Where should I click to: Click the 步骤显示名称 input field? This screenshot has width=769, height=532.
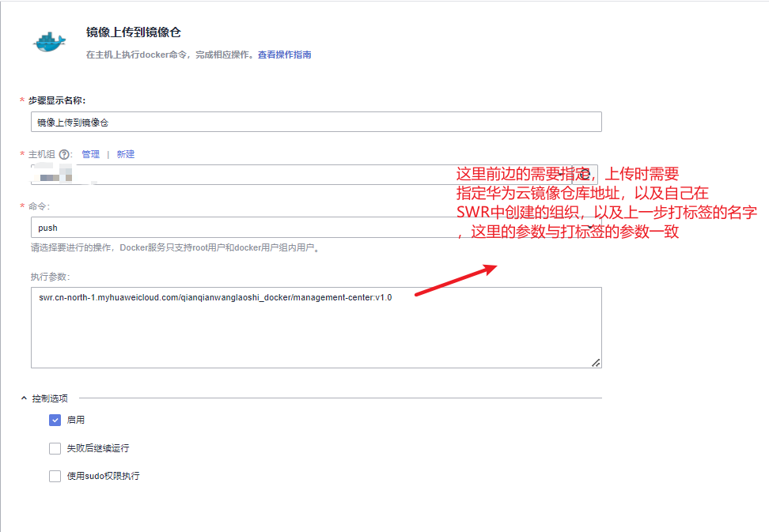point(316,122)
